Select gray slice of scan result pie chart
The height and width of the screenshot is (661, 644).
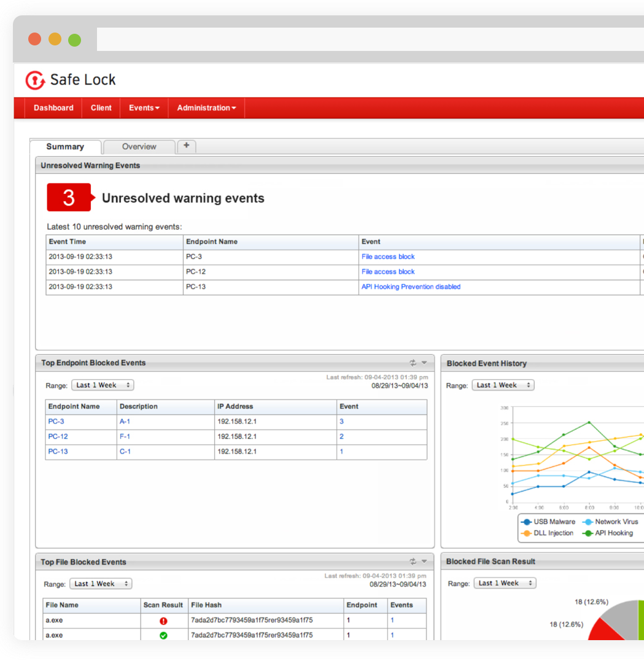pos(623,617)
